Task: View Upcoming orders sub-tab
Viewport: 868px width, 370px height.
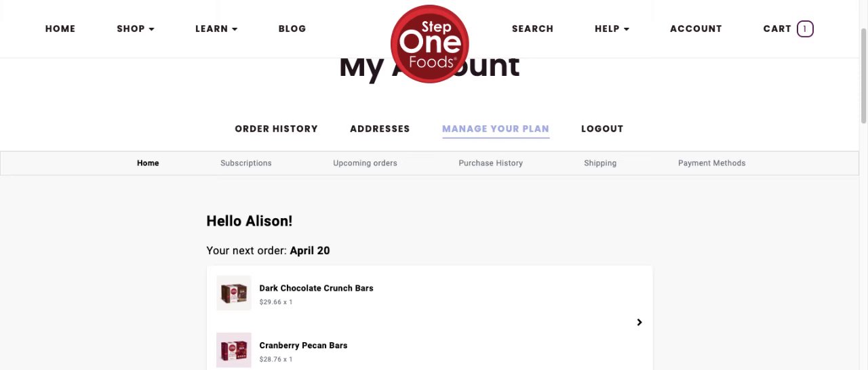Action: point(365,163)
